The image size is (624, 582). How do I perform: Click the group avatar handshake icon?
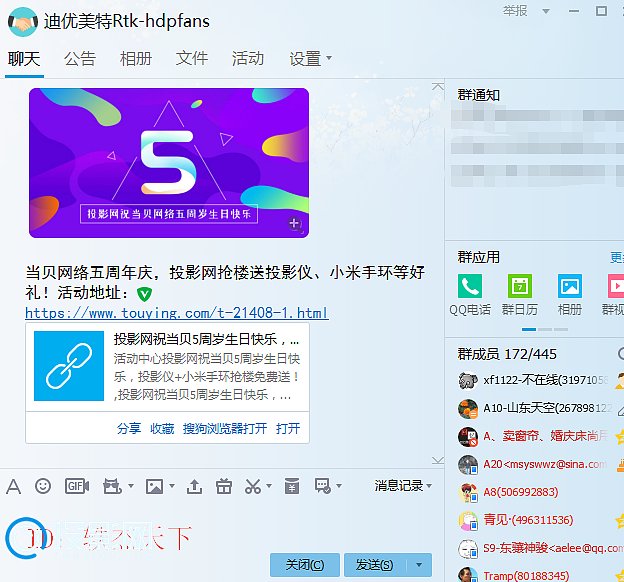pyautogui.click(x=23, y=22)
